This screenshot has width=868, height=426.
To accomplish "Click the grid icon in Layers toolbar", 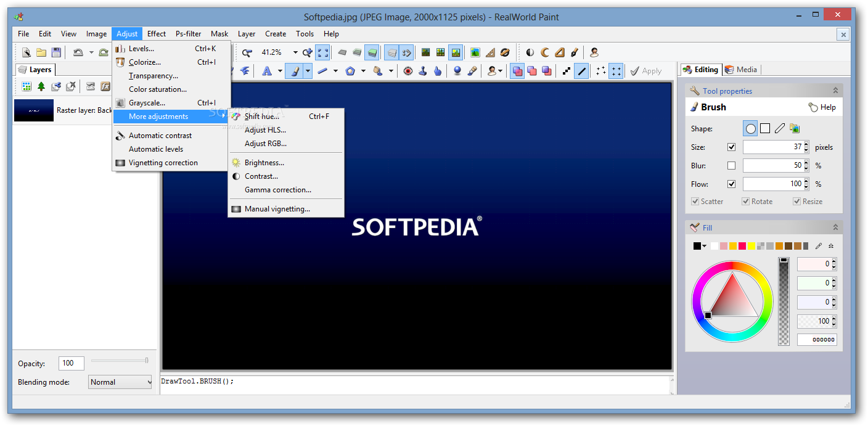I will pyautogui.click(x=27, y=86).
